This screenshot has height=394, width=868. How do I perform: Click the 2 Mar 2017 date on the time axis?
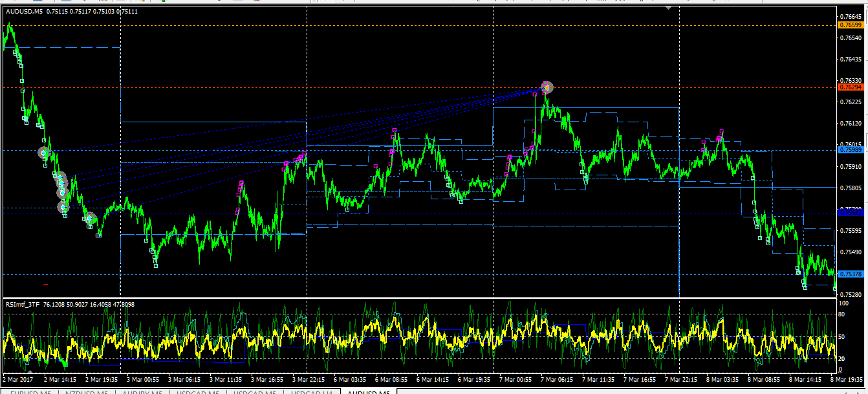tap(18, 380)
